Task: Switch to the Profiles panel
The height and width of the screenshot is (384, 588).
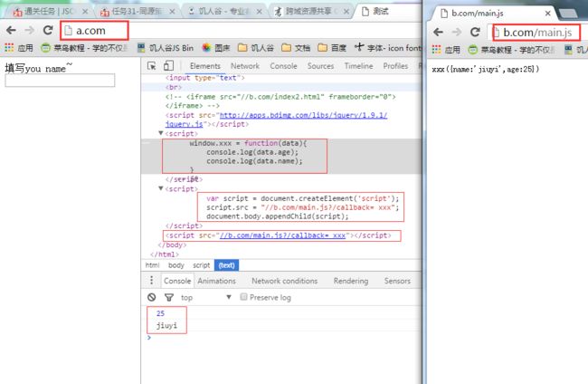Action: [x=395, y=66]
